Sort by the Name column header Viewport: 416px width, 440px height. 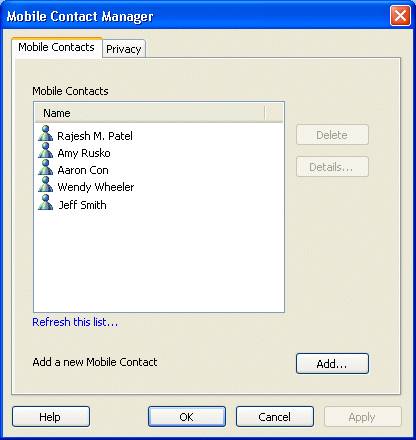click(149, 113)
